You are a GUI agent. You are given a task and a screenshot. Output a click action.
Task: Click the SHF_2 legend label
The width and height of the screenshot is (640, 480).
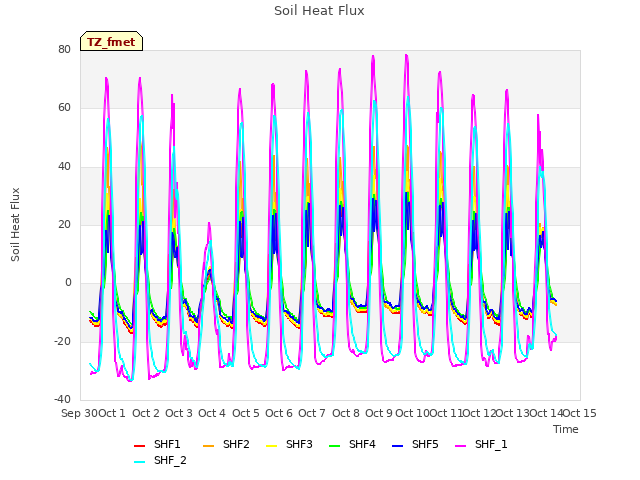click(x=170, y=460)
